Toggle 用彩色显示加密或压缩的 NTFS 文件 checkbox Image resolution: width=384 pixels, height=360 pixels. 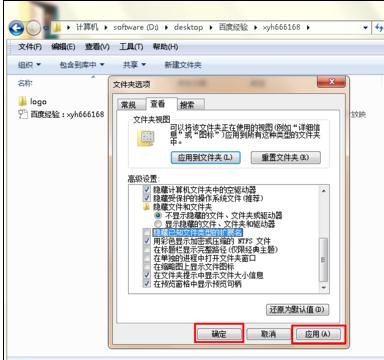(146, 241)
